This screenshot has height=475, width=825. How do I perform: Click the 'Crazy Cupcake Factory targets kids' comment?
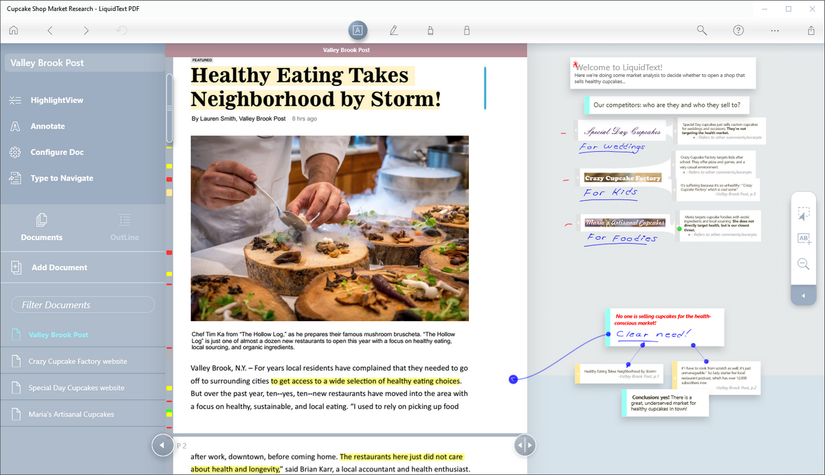(716, 164)
